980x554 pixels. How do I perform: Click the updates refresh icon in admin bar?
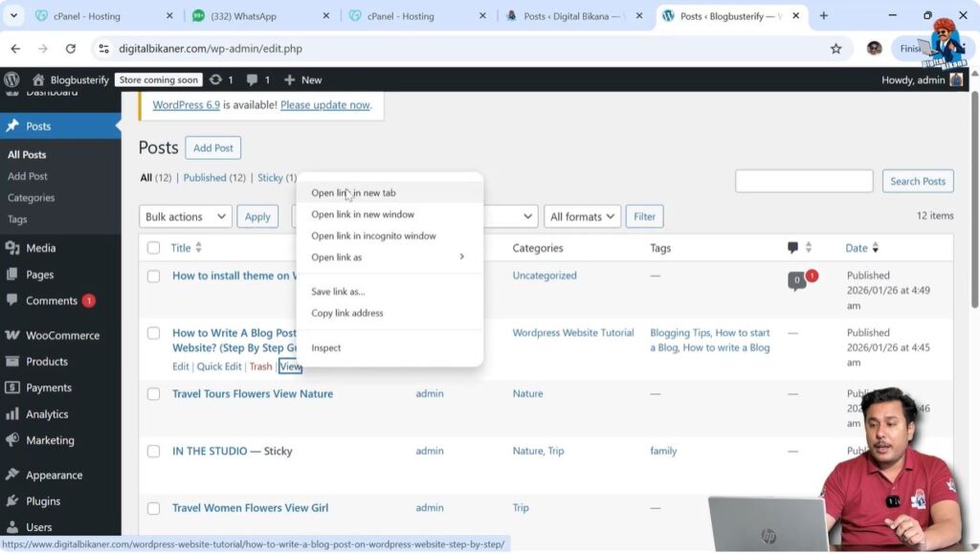click(215, 80)
